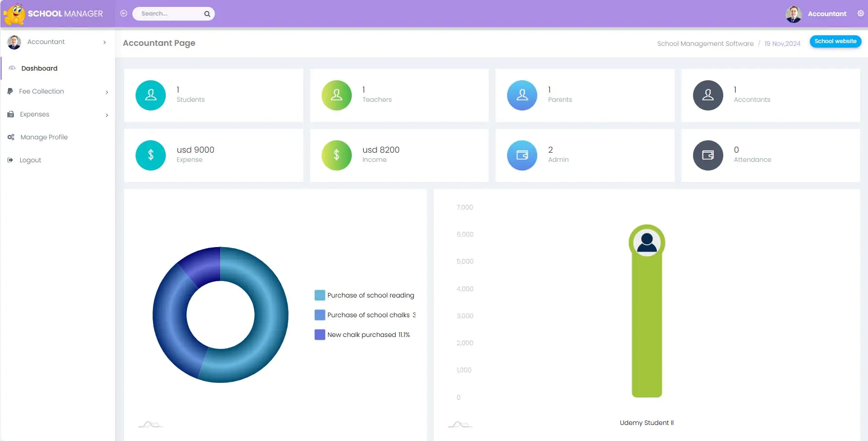Open the Manage Profile menu item

click(44, 137)
